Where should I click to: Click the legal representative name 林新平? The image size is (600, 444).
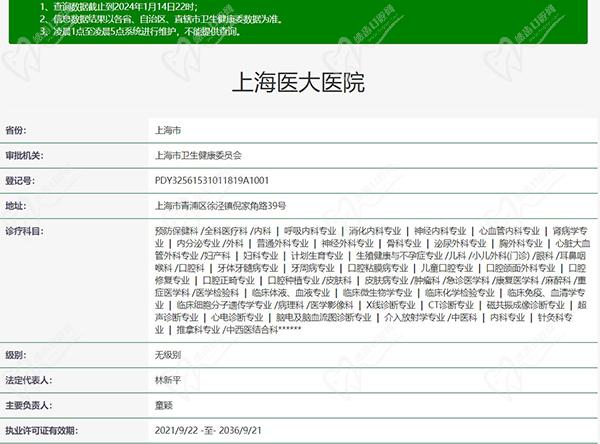(169, 381)
